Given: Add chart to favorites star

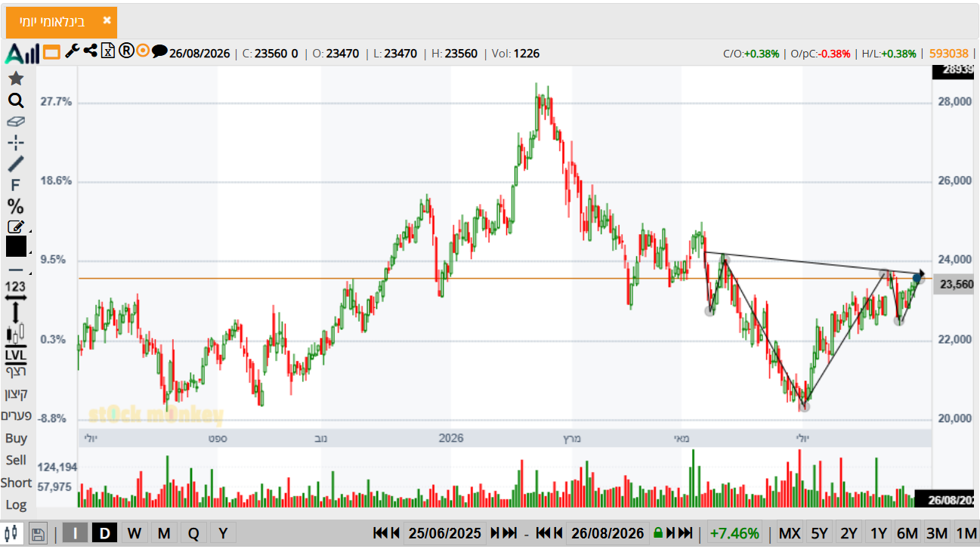Looking at the screenshot, I should 16,79.
